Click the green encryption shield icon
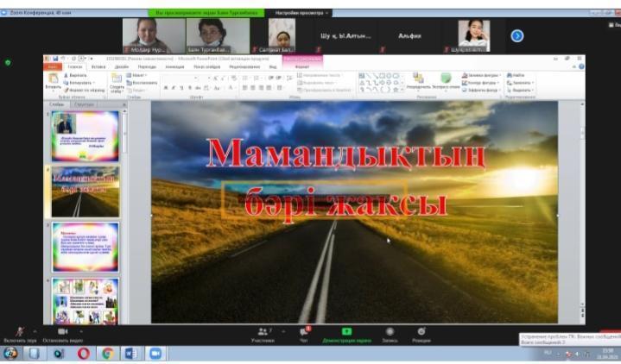Image resolution: width=621 pixels, height=364 pixels. coord(9,62)
